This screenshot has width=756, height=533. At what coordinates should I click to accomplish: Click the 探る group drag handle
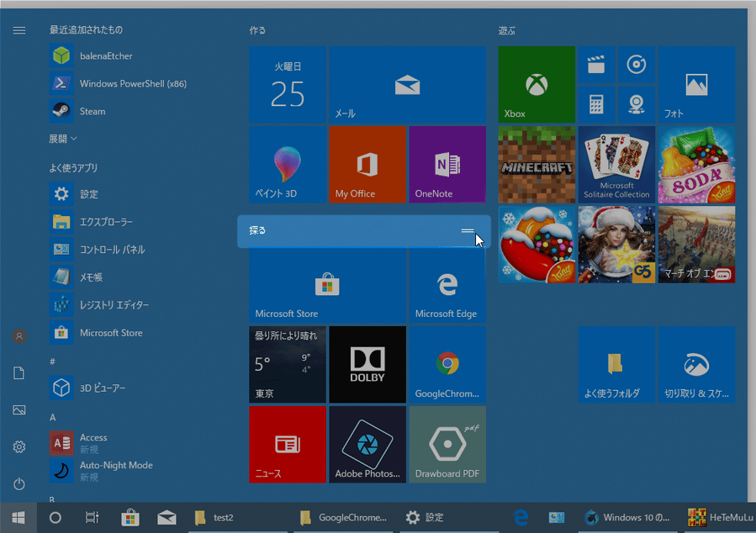(468, 231)
